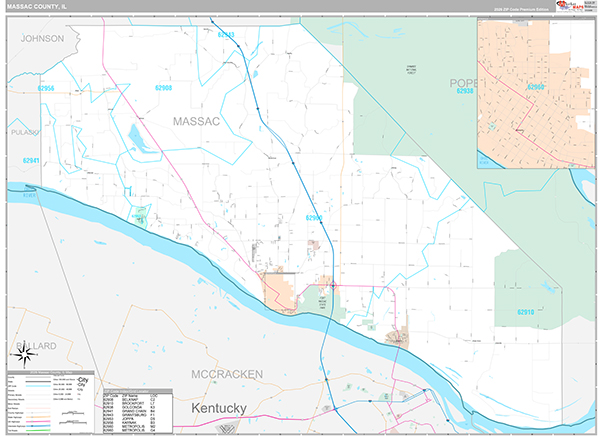The height and width of the screenshot is (436, 600).
Task: Click ZIP code label 62943 near top
Action: [x=226, y=35]
